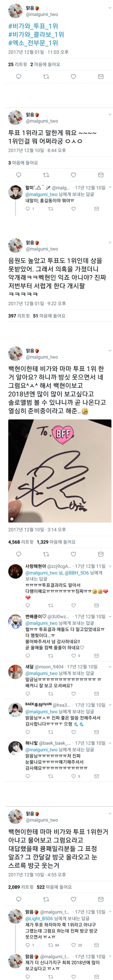This screenshot has width=113, height=980.
Task: Like the autograph photo tweet
Action: [x=73, y=554]
